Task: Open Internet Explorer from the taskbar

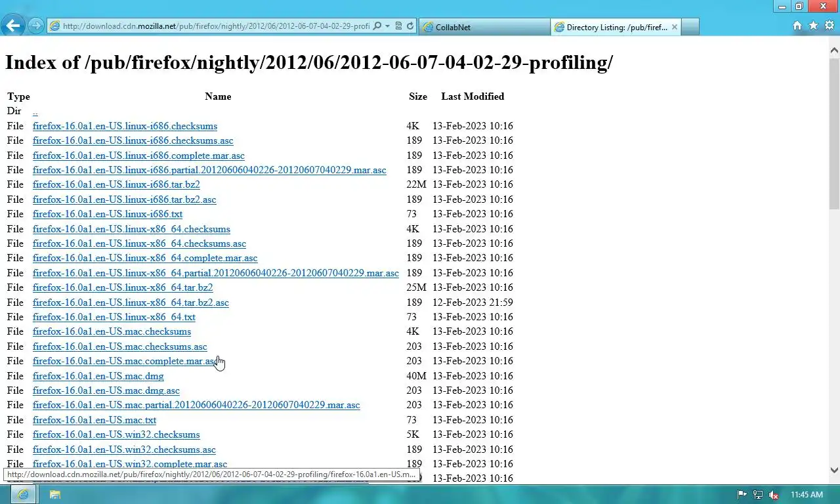Action: point(23,494)
